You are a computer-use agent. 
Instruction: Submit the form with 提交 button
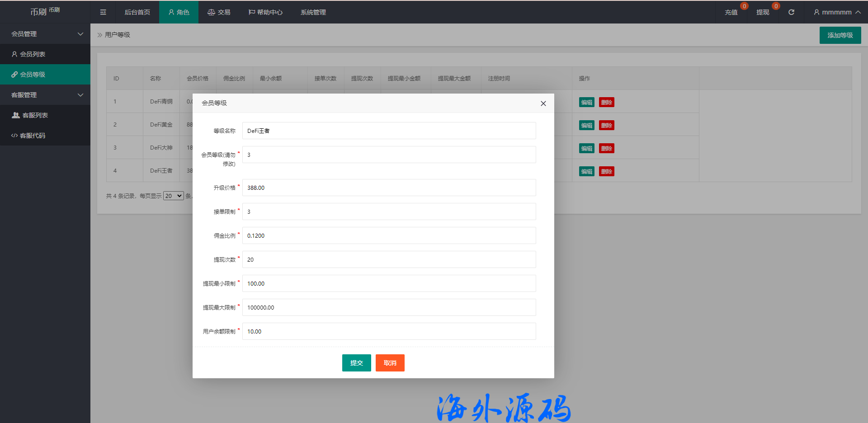coord(356,363)
